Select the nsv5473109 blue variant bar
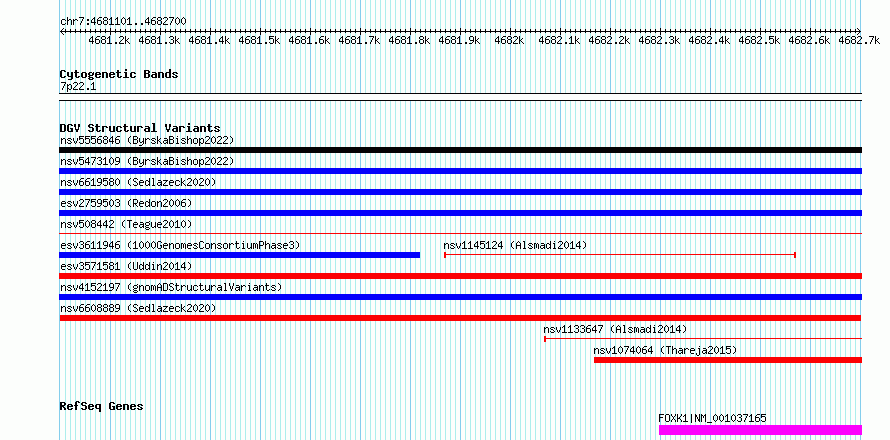 point(460,171)
